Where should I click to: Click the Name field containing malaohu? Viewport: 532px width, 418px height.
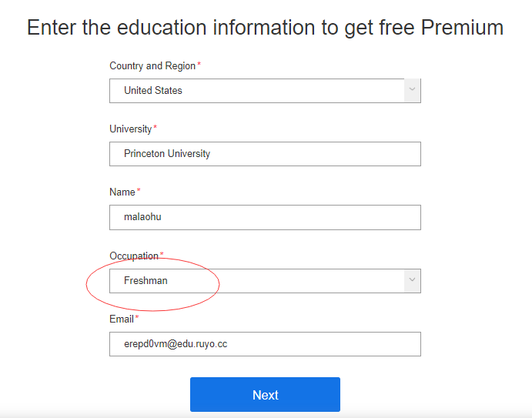265,217
